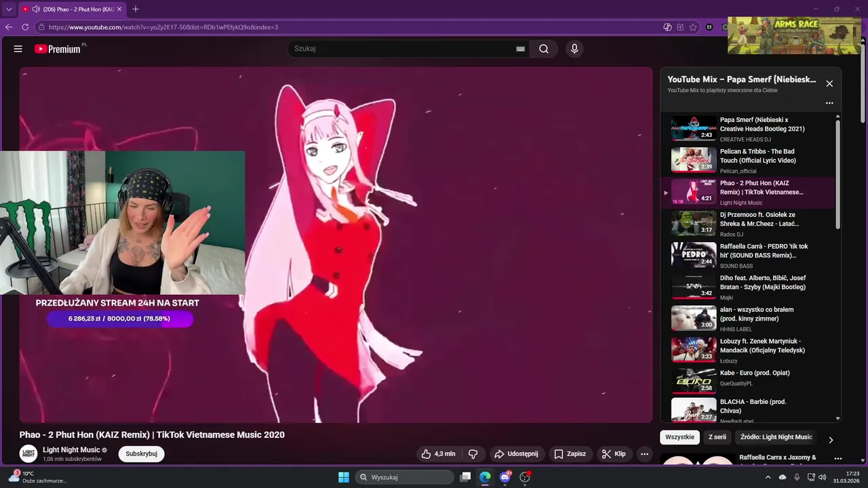
Task: Switch to Microsoft Edge on taskbar
Action: coord(485,477)
